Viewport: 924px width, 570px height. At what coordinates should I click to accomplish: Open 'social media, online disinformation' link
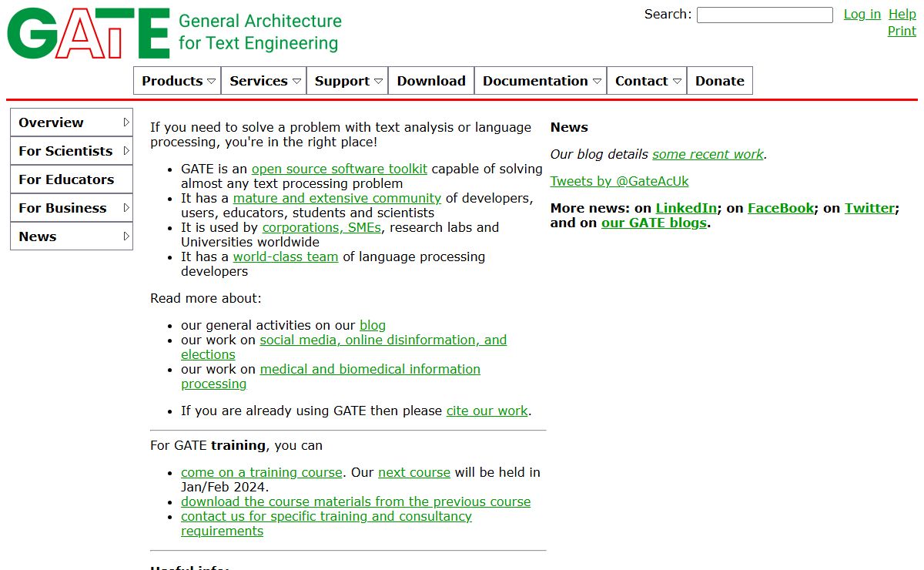click(x=383, y=340)
